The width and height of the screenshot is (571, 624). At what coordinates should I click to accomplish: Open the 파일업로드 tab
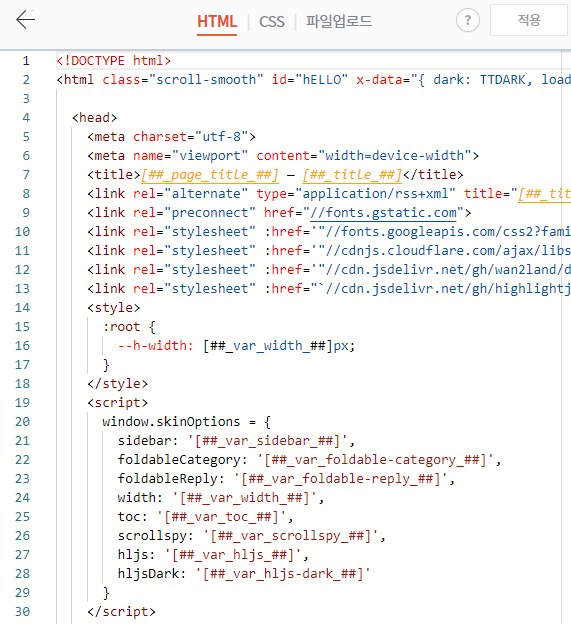tap(339, 21)
